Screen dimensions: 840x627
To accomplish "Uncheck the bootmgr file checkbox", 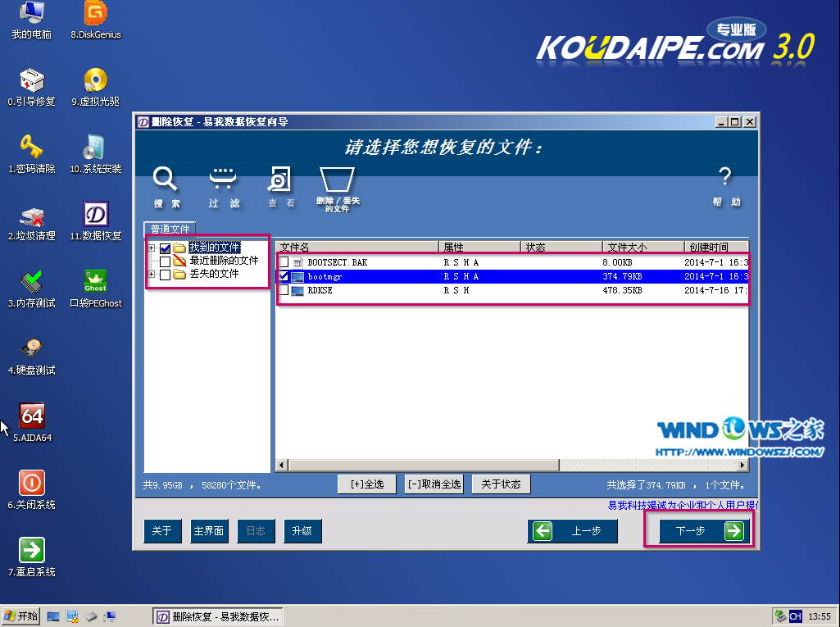I will (x=284, y=276).
